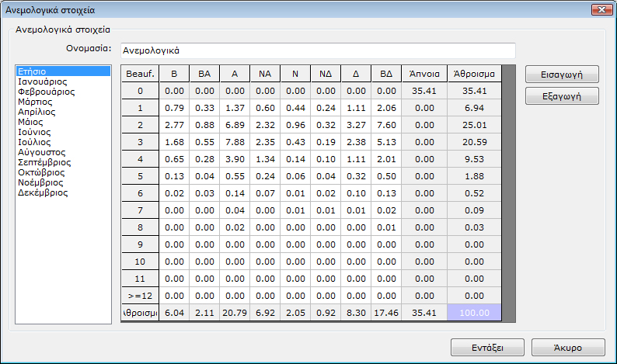Select the ΒΑ column header
This screenshot has height=364, width=617.
[x=204, y=75]
